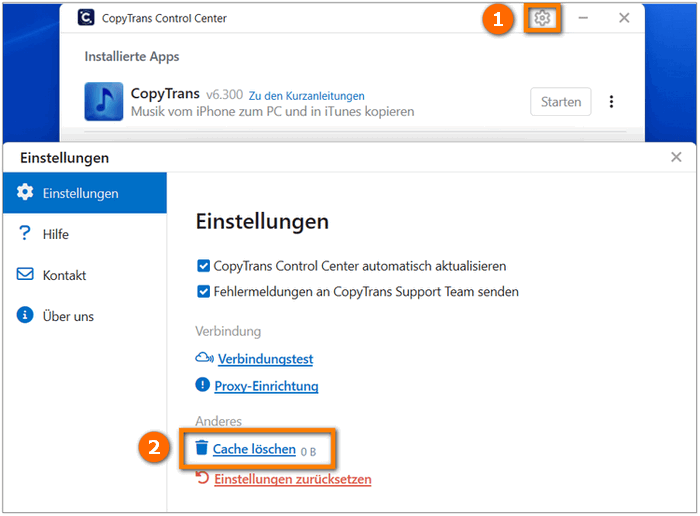Click the reset arrow icon beside Einstellungen zurücksetzen
The width and height of the screenshot is (700, 516).
click(202, 478)
